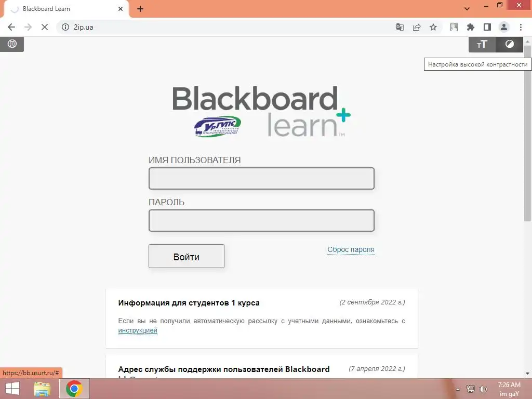This screenshot has height=399, width=532.
Task: Click the page vertical scrollbar
Action: 527,133
